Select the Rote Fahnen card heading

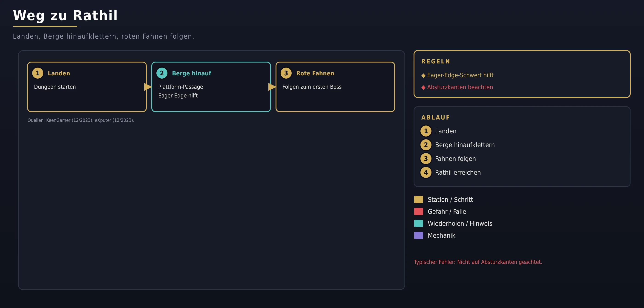pyautogui.click(x=315, y=73)
